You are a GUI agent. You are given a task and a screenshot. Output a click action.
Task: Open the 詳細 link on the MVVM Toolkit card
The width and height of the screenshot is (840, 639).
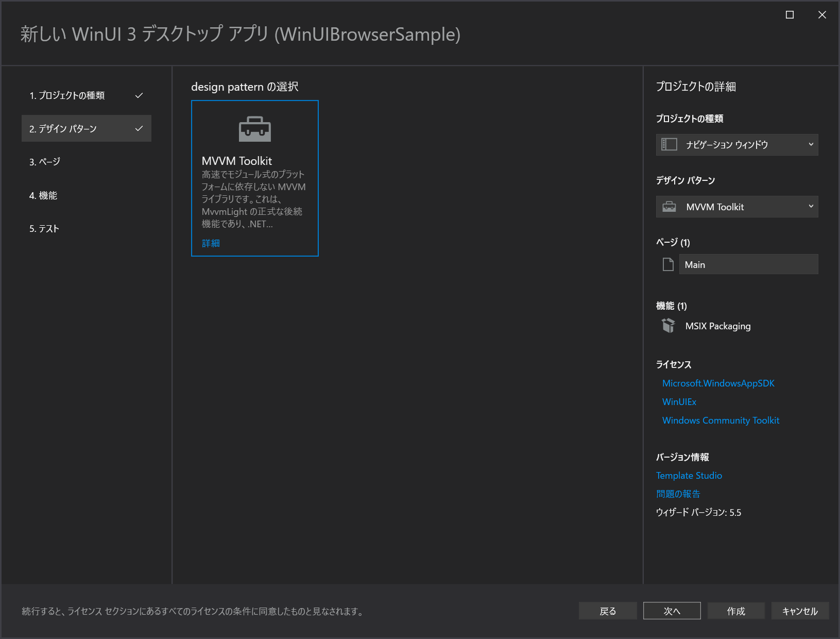(211, 243)
